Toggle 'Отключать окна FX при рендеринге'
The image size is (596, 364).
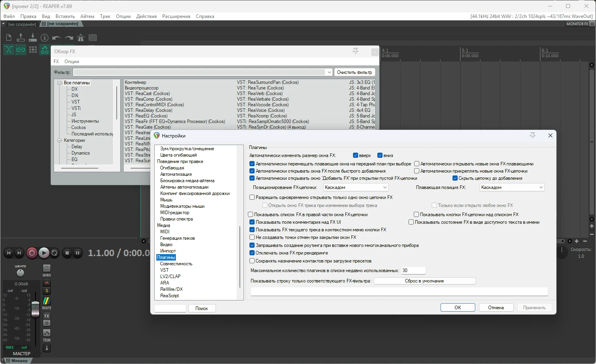[252, 253]
